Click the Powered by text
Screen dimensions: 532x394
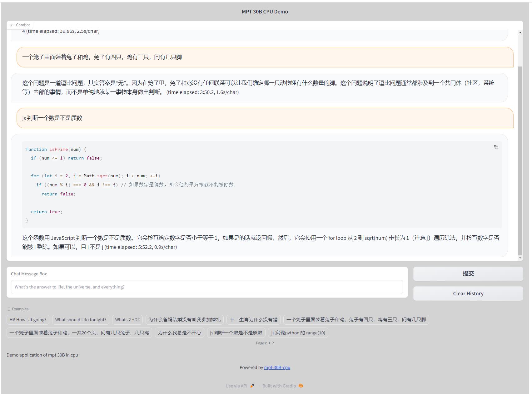(251, 367)
